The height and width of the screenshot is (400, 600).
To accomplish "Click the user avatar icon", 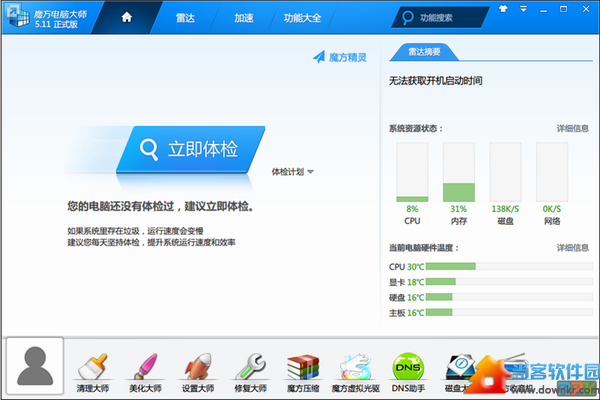I will point(35,366).
